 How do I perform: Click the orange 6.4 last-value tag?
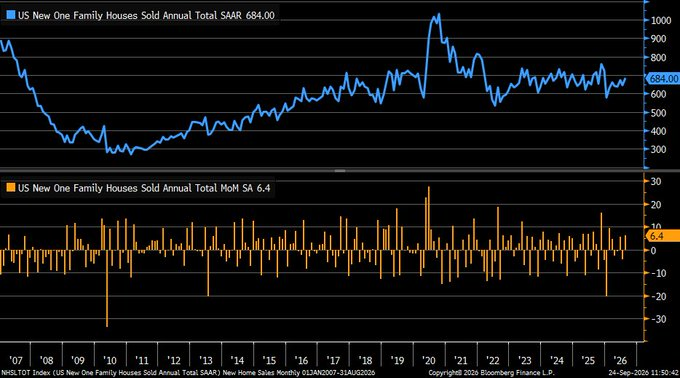[663, 236]
